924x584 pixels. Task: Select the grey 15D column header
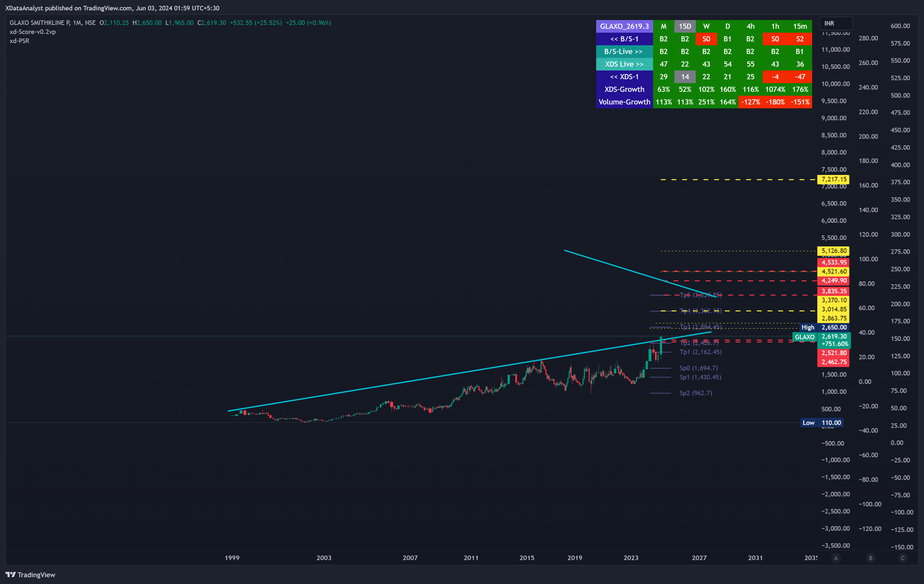pyautogui.click(x=685, y=26)
